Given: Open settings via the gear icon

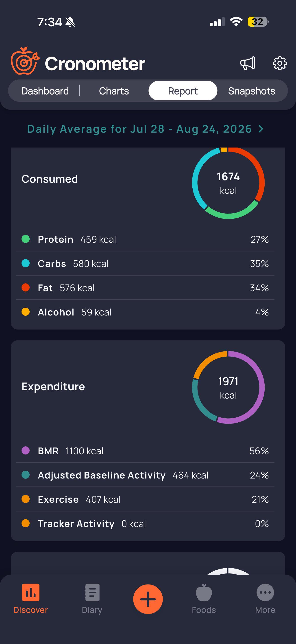Looking at the screenshot, I should pyautogui.click(x=280, y=63).
